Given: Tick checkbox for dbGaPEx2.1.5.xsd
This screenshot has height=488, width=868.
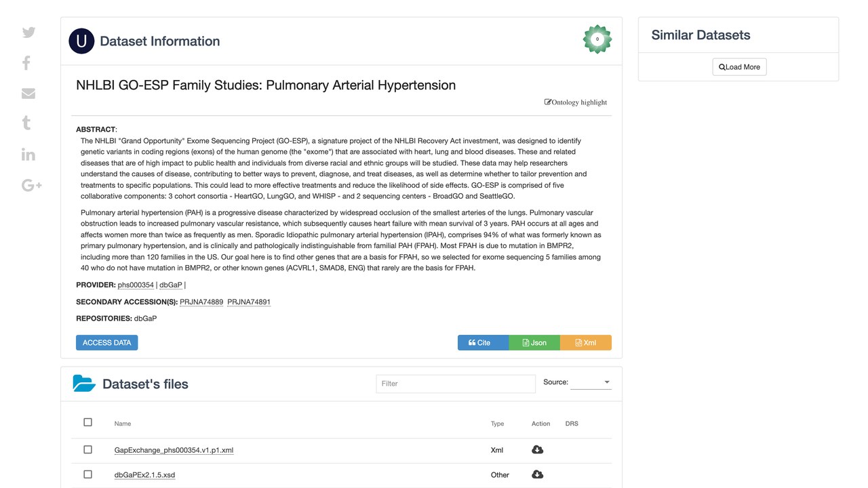Looking at the screenshot, I should [x=87, y=474].
